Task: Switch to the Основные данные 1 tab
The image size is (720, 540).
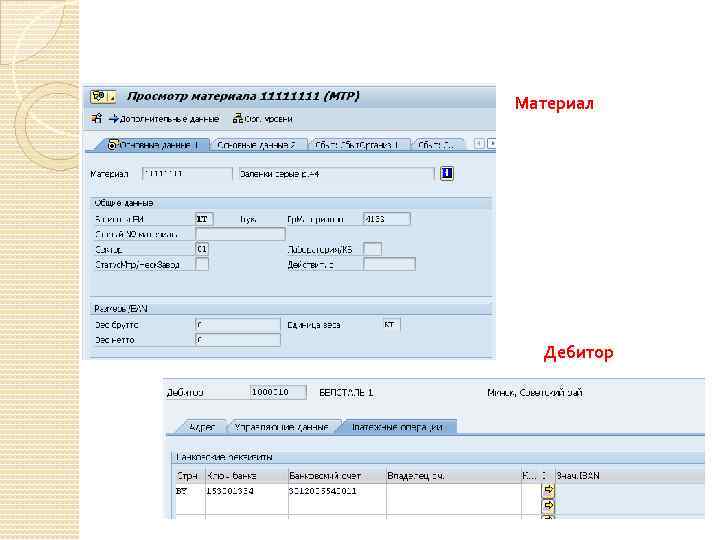Action: 153,145
